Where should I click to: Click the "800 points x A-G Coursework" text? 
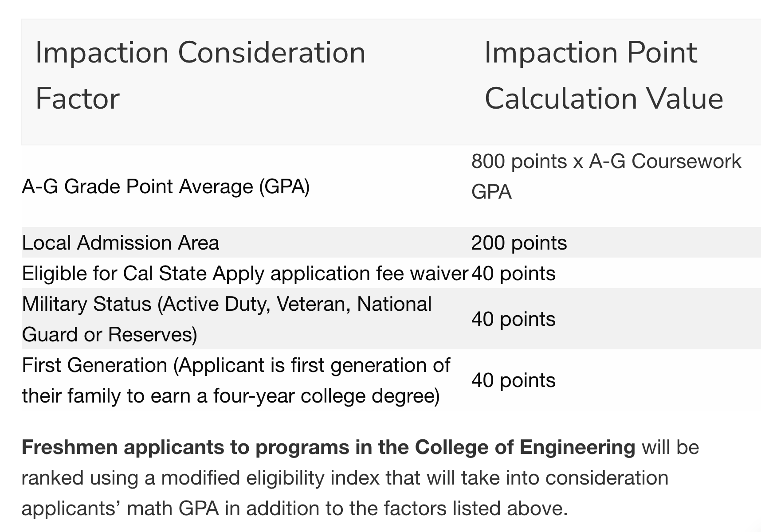click(x=606, y=161)
